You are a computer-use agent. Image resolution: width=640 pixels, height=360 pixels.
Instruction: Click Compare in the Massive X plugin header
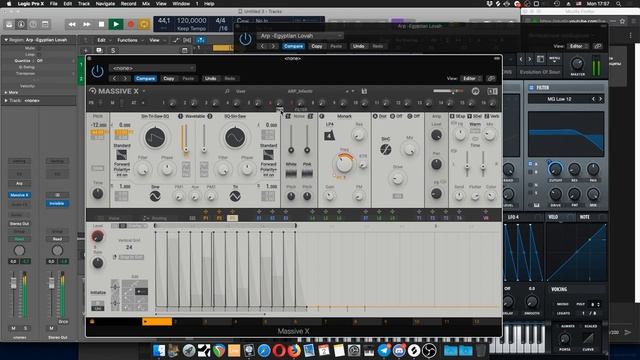[x=145, y=78]
